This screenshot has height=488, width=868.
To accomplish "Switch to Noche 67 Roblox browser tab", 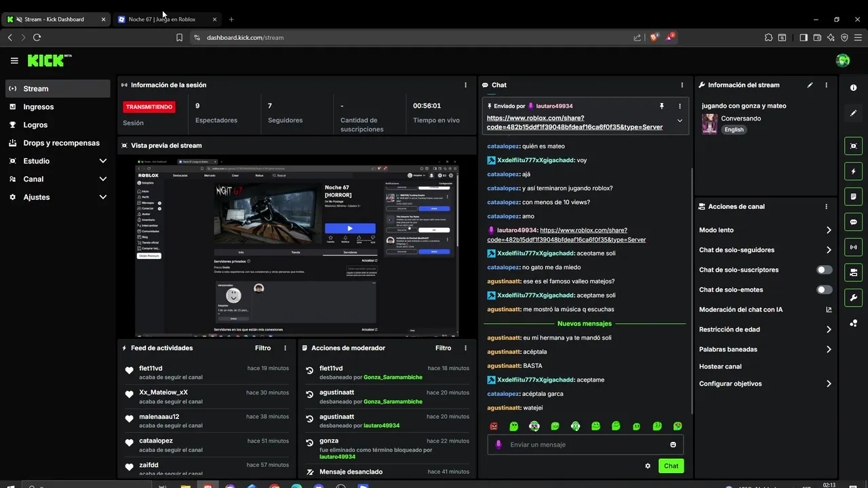I will pyautogui.click(x=167, y=19).
